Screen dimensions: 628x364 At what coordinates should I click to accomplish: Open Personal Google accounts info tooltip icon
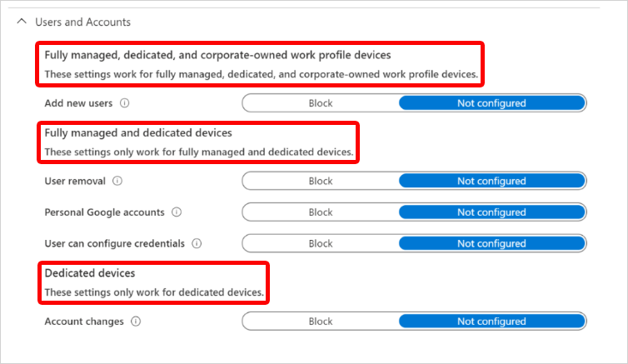177,212
